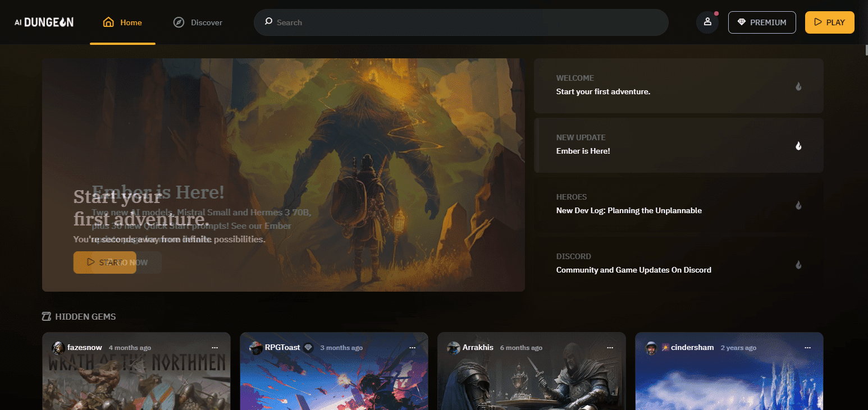Click the '6 months ago' timestamp
This screenshot has width=868, height=410.
pos(521,348)
